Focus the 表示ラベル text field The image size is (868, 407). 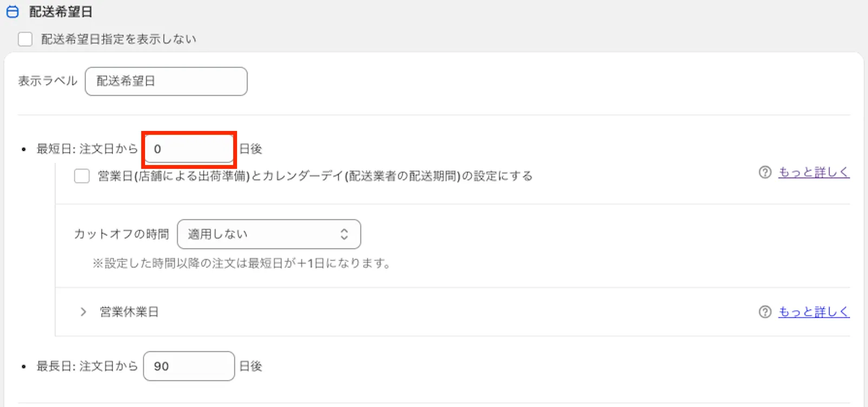coord(166,81)
